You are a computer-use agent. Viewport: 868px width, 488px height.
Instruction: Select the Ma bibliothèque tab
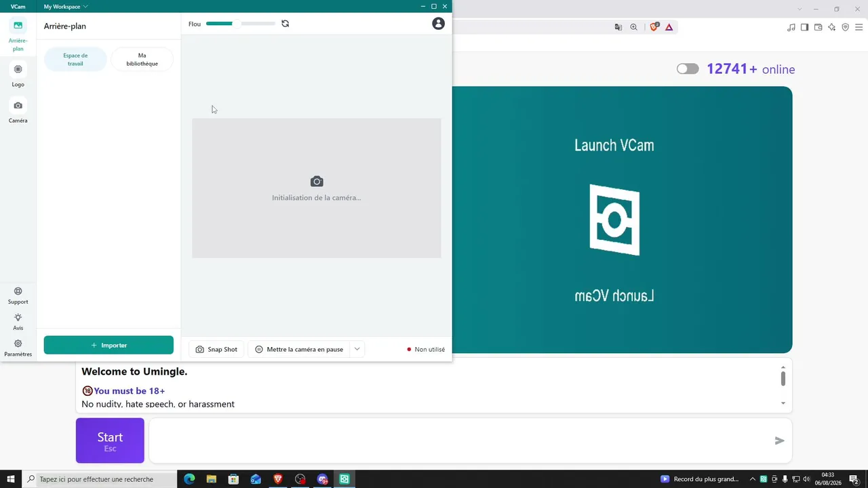tap(142, 60)
